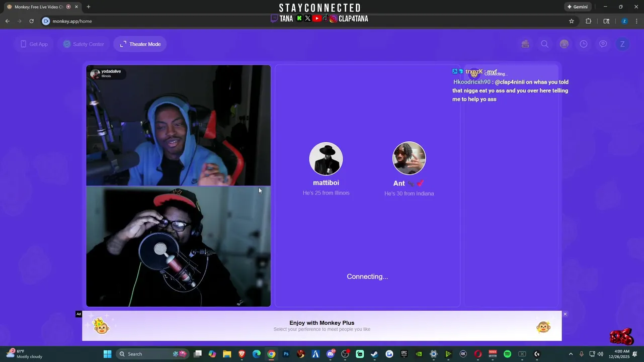Open the browser extensions puzzle icon
Viewport: 644px width, 362px height.
[589, 21]
